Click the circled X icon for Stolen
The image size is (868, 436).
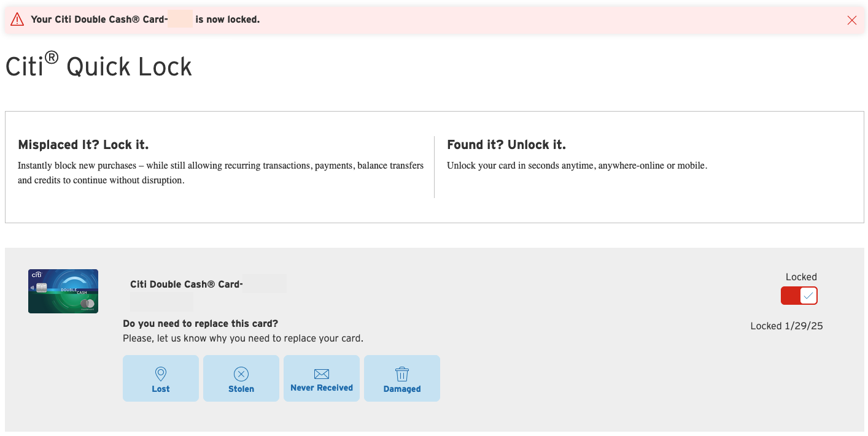tap(241, 373)
